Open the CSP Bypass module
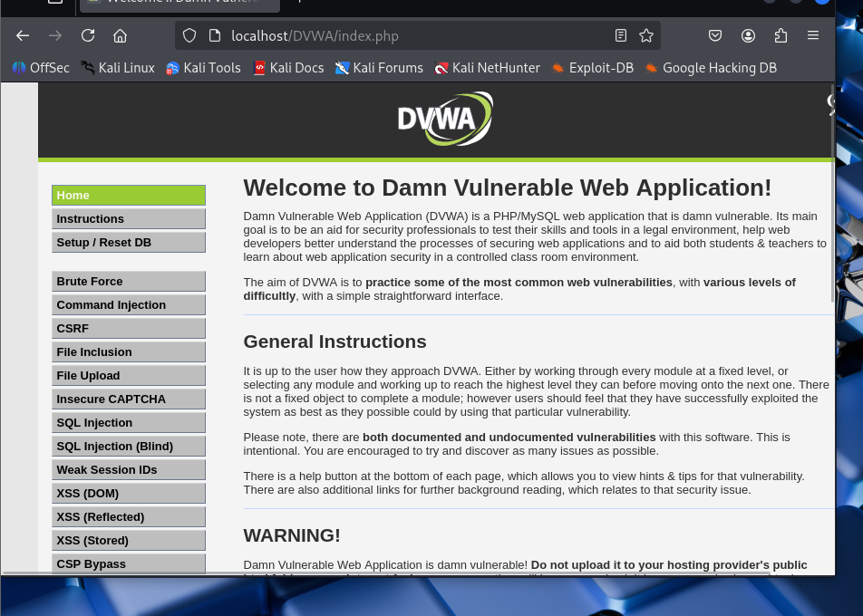This screenshot has width=863, height=616. pyautogui.click(x=129, y=563)
